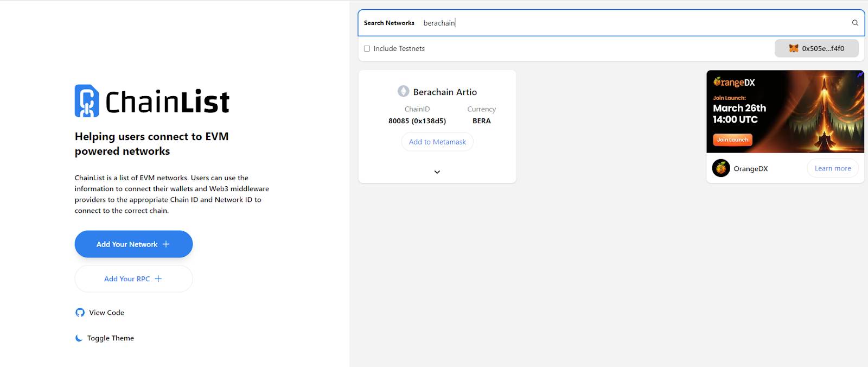The width and height of the screenshot is (868, 367).
Task: Click the ChainID column label
Action: 417,109
